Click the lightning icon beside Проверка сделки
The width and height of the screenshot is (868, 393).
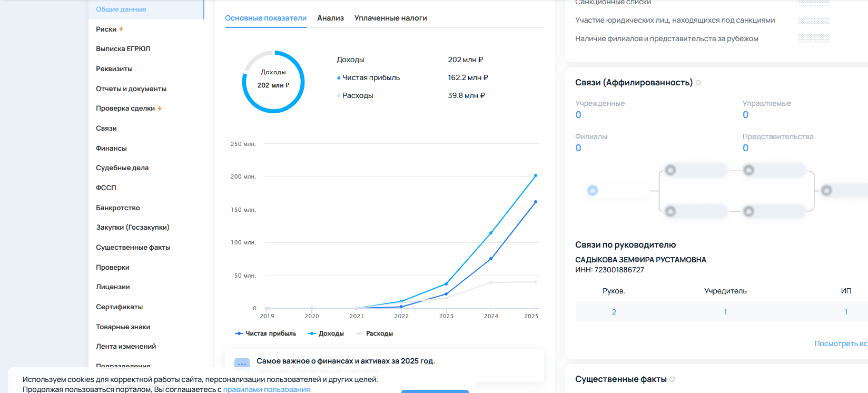pyautogui.click(x=160, y=109)
